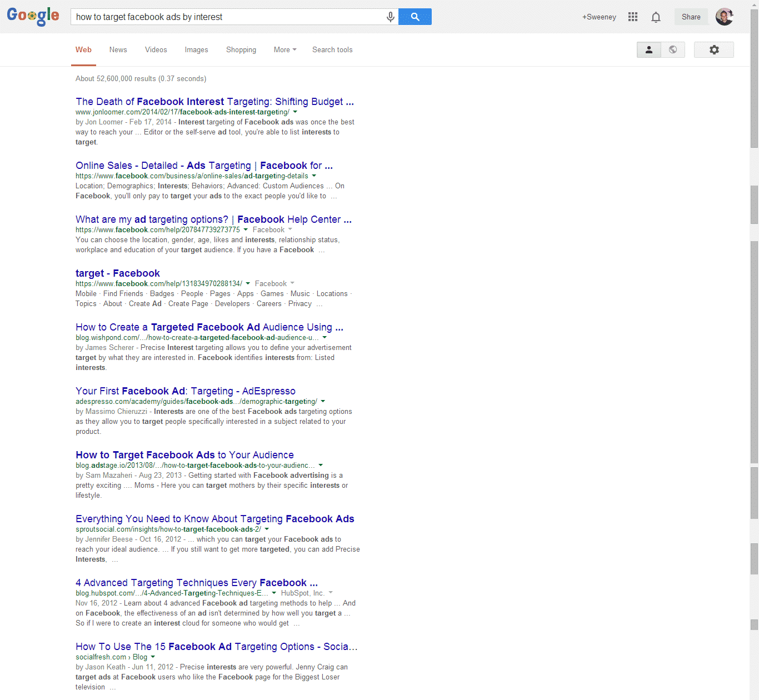
Task: Click the voice search microphone icon
Action: 391,17
